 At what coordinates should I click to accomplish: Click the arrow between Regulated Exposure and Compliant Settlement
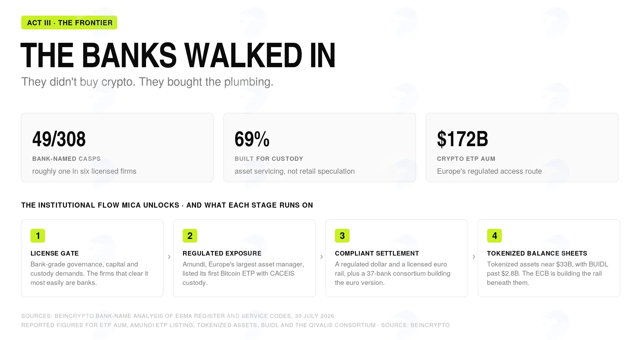[321, 257]
